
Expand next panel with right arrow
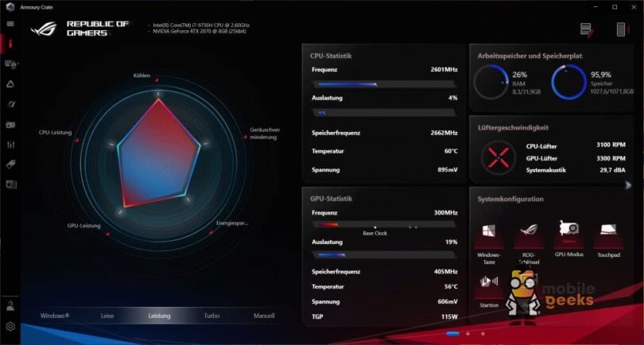coord(628,185)
